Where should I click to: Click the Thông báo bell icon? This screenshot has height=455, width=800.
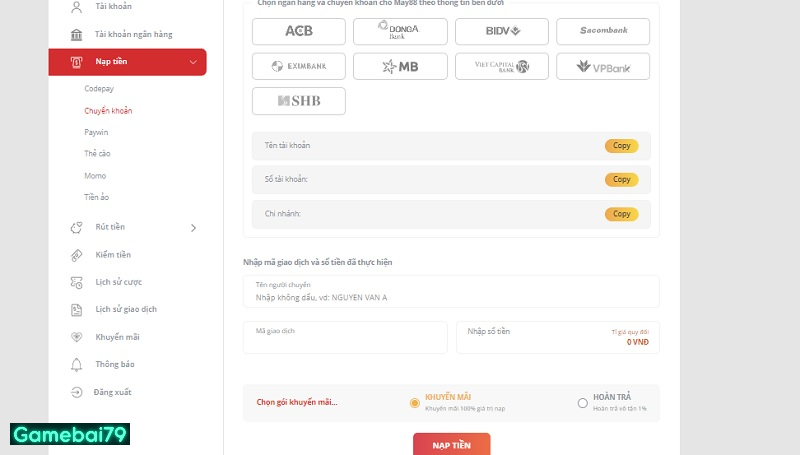[77, 364]
